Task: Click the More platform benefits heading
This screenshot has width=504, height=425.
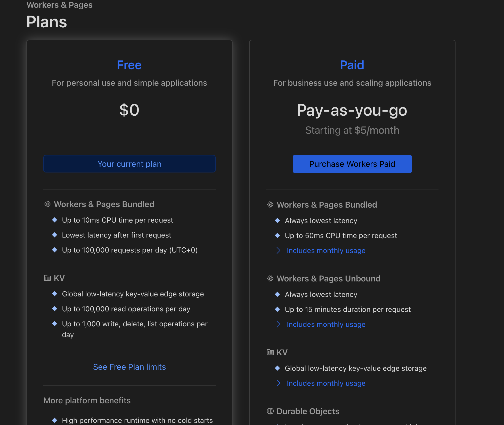Action: click(x=87, y=400)
